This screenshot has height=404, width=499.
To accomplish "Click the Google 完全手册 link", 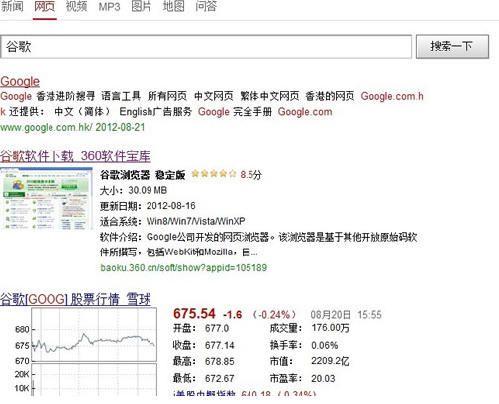I will coord(235,112).
